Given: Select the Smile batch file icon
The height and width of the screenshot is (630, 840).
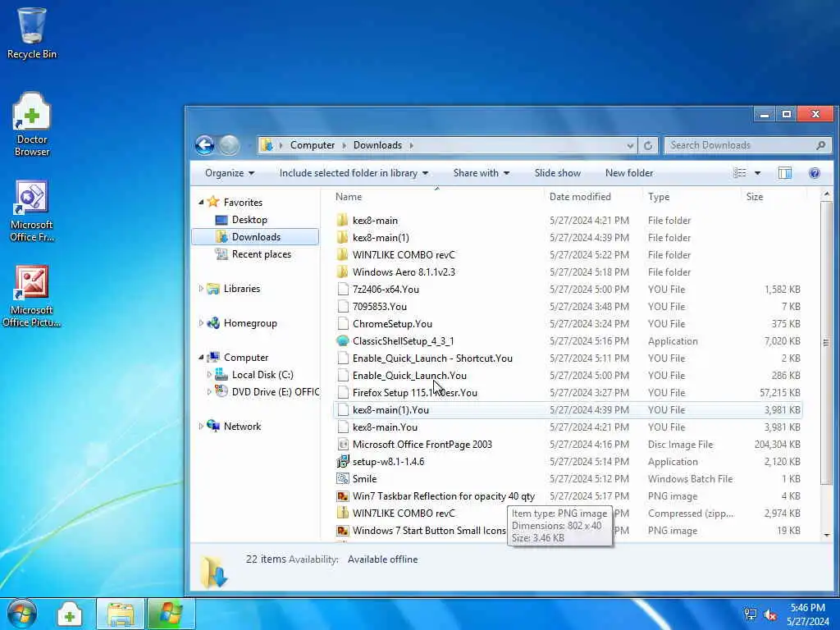Looking at the screenshot, I should pyautogui.click(x=343, y=478).
